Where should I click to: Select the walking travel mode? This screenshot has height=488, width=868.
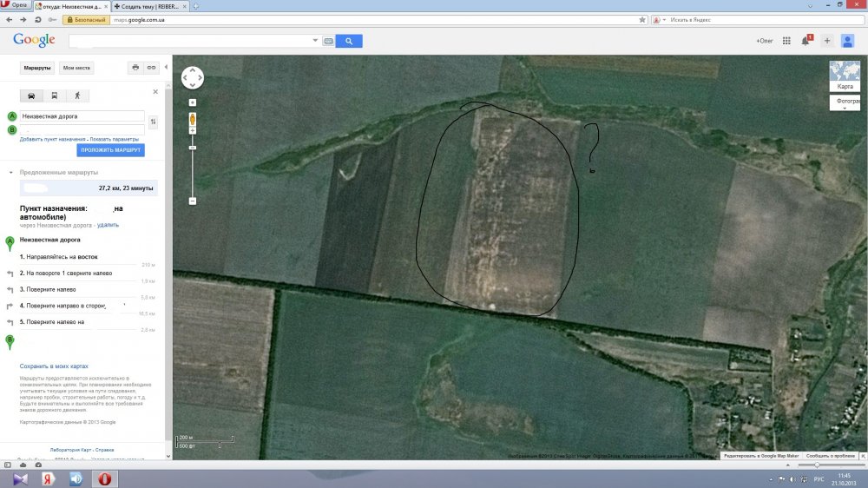(76, 96)
